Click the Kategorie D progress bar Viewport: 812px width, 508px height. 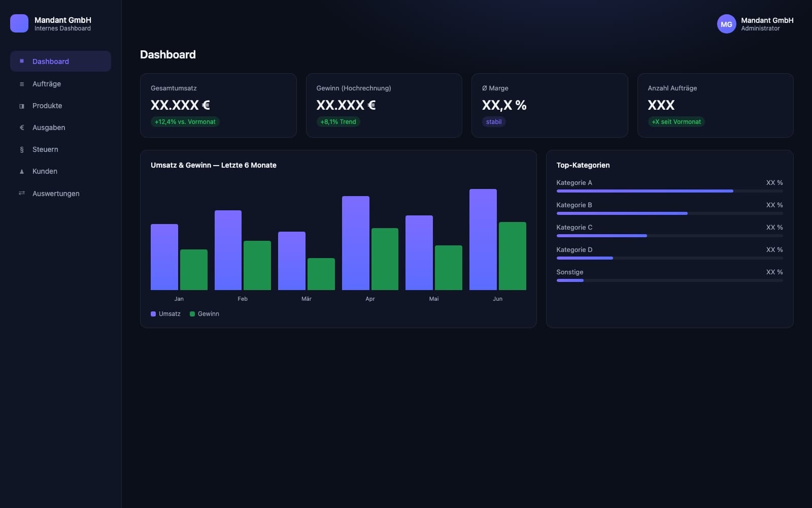(x=669, y=258)
